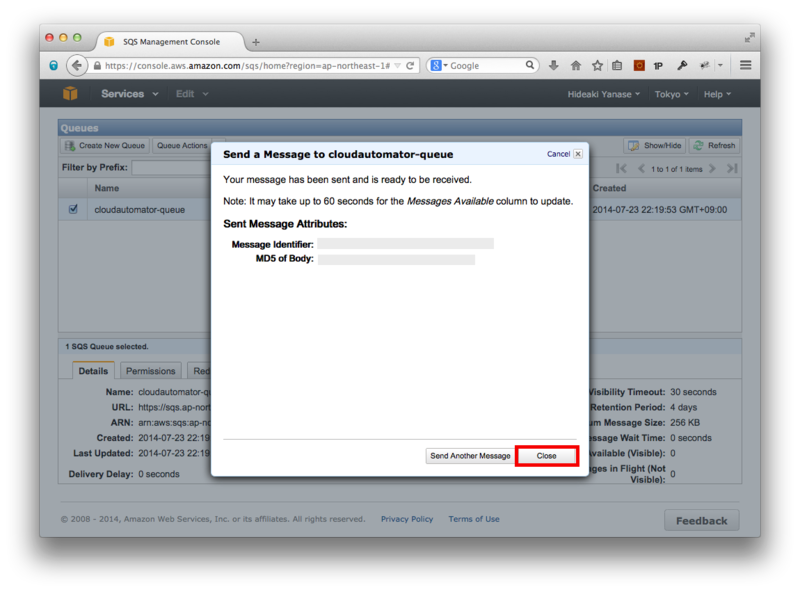Click Send Another Message button
Image resolution: width=800 pixels, height=592 pixels.
pyautogui.click(x=470, y=456)
